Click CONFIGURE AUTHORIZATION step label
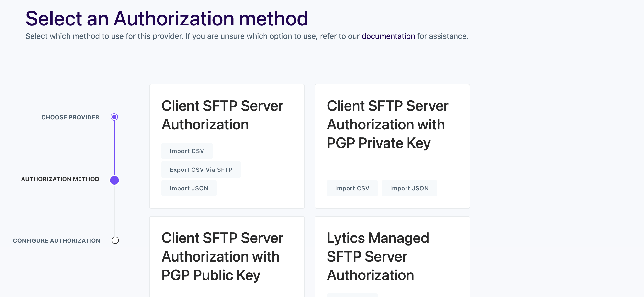This screenshot has height=297, width=644. [56, 240]
